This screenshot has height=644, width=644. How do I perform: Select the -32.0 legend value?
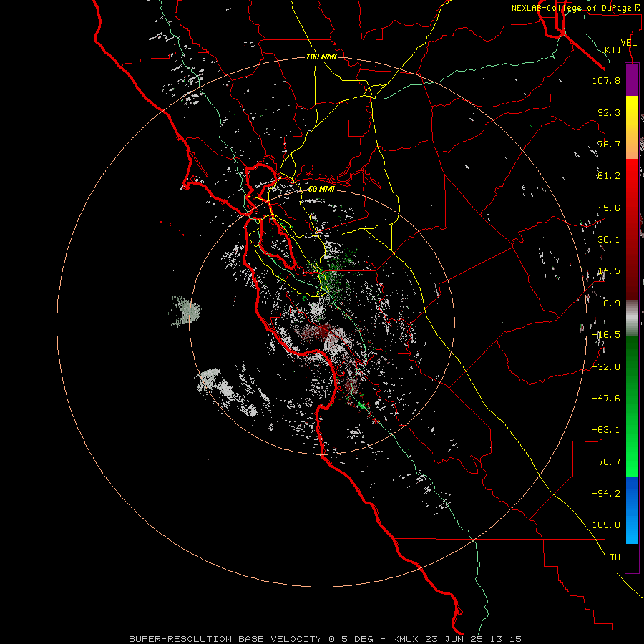pos(606,367)
